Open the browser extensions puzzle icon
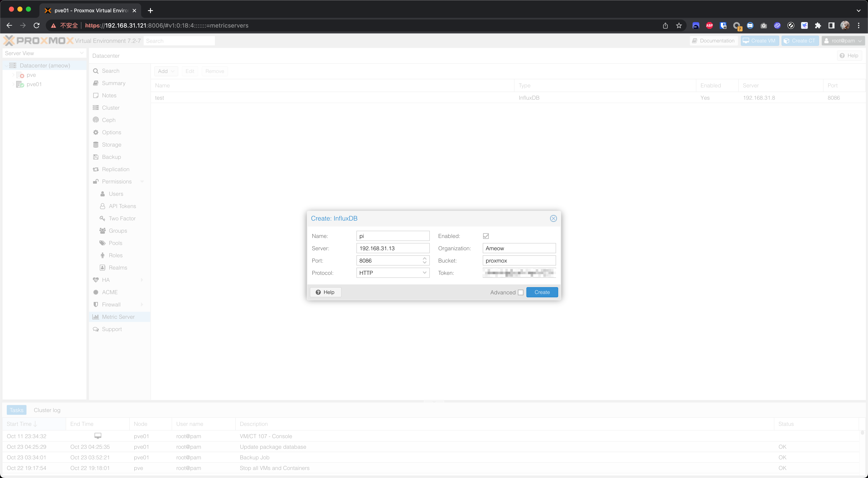This screenshot has height=478, width=868. (x=818, y=26)
